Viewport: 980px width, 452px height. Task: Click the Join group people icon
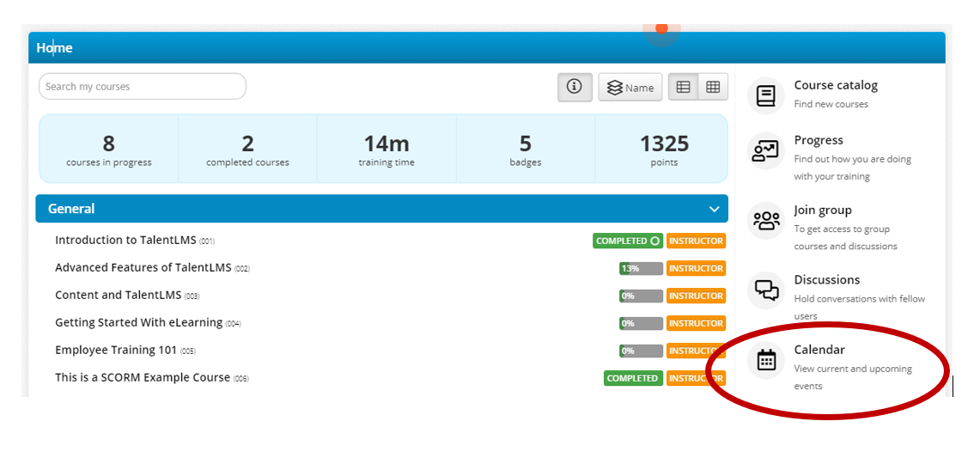click(x=765, y=221)
